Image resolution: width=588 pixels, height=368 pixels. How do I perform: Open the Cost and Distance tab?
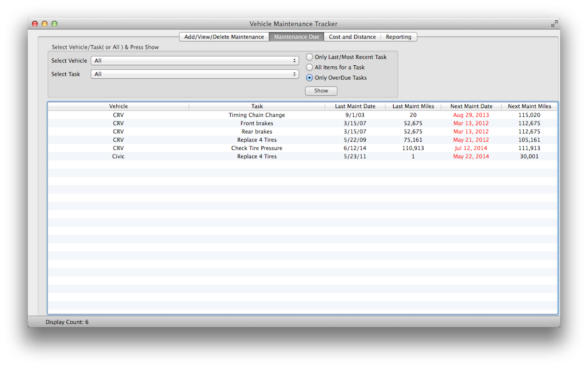click(x=352, y=37)
